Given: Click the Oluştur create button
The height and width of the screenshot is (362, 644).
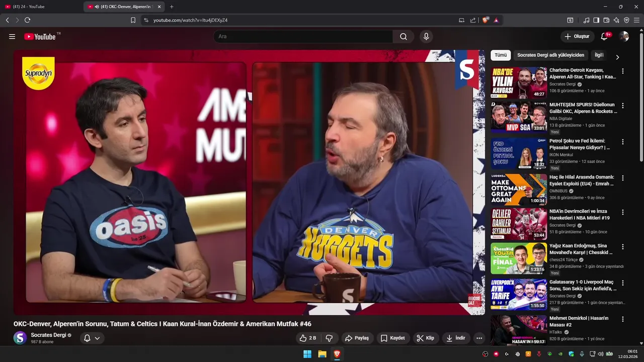Looking at the screenshot, I should point(577,36).
